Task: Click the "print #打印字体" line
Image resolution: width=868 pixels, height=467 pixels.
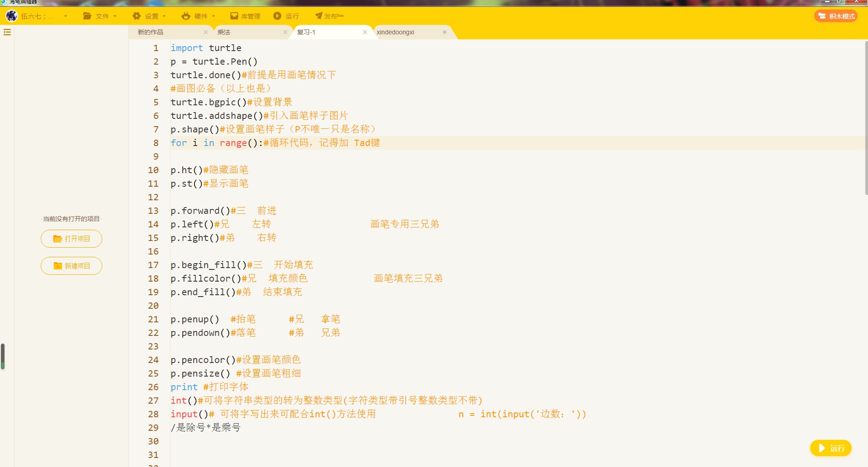Action: [x=209, y=387]
